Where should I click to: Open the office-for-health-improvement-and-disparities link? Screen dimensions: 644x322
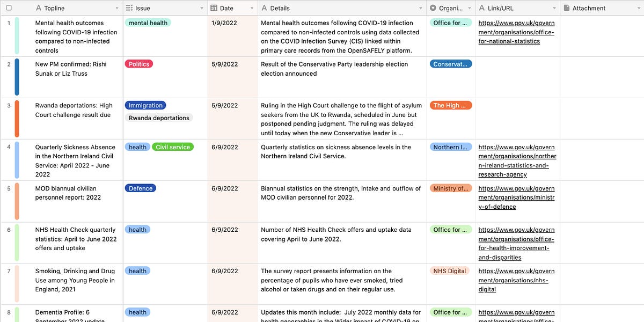[x=516, y=243]
